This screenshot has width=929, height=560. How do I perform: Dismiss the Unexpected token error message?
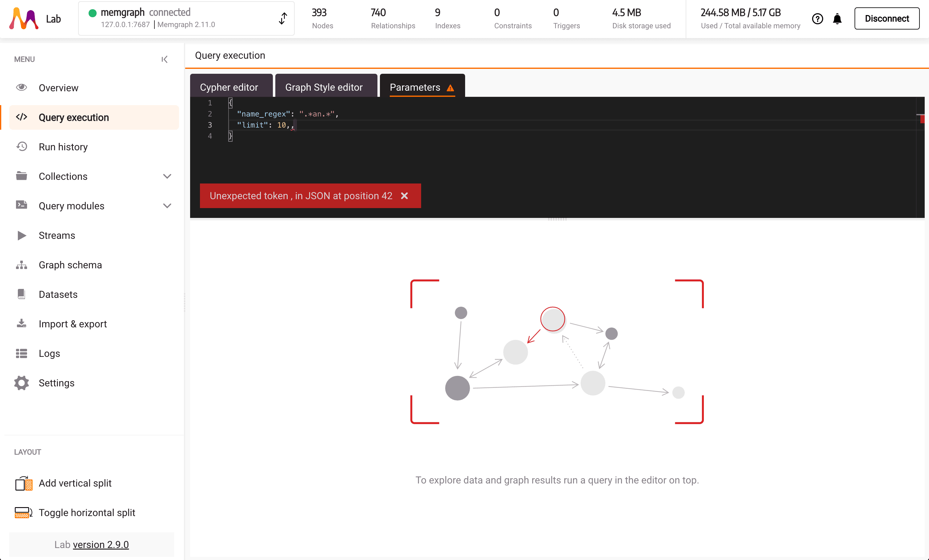point(404,196)
